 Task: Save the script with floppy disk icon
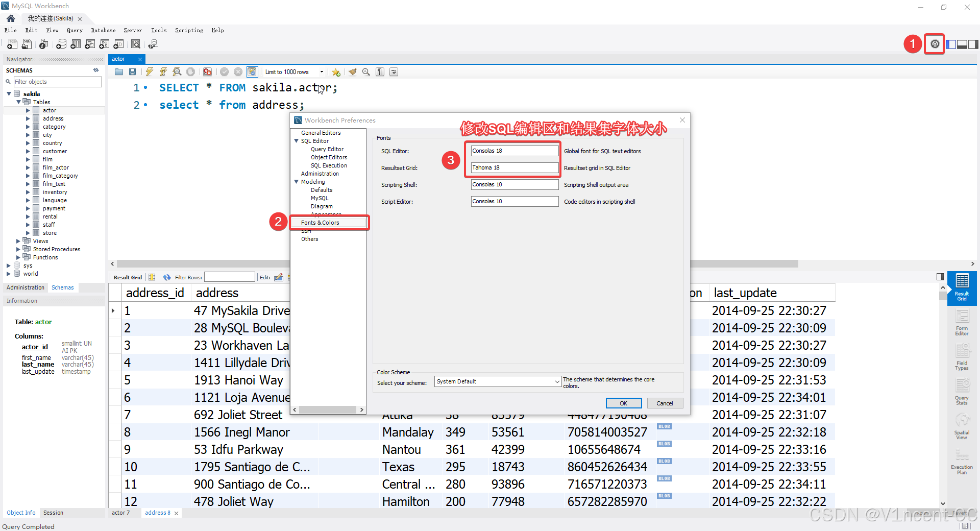(x=132, y=72)
